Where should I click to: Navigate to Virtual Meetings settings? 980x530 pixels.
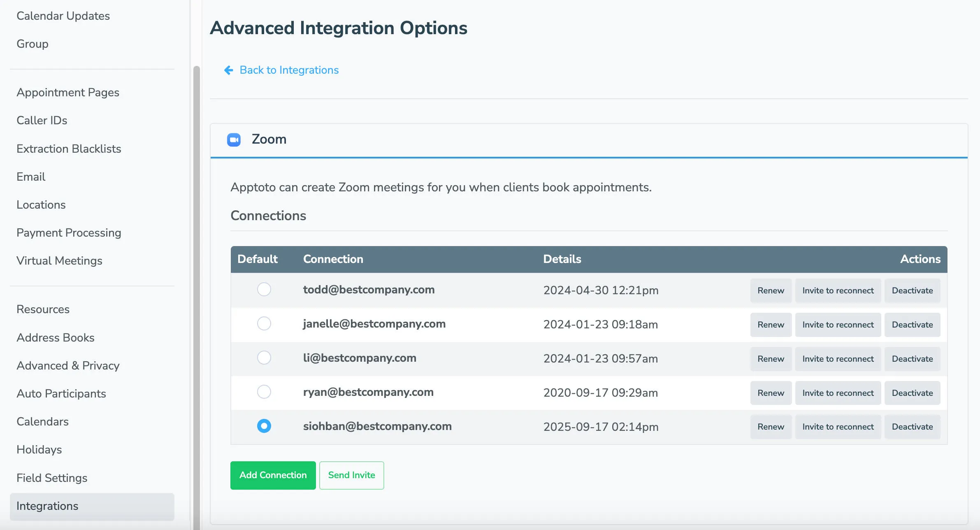point(60,260)
